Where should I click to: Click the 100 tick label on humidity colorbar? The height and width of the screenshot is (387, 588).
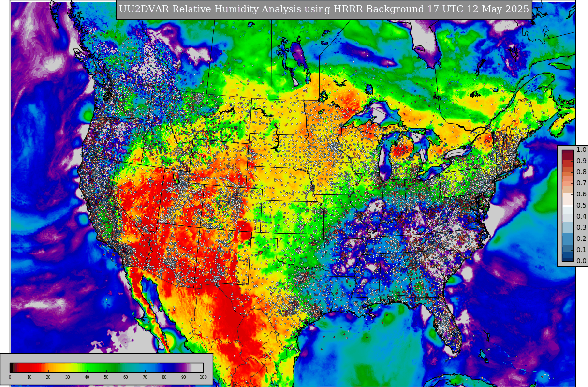click(203, 377)
